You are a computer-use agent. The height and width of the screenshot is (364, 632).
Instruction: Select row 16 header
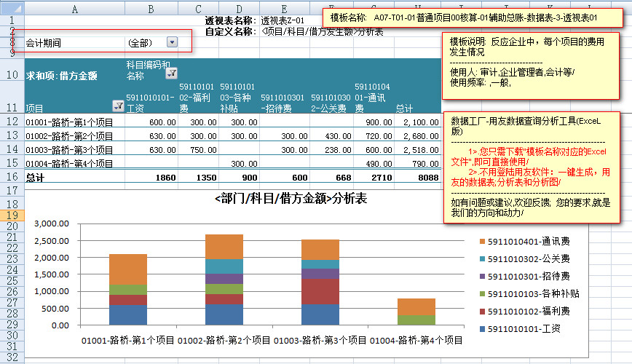(12, 176)
